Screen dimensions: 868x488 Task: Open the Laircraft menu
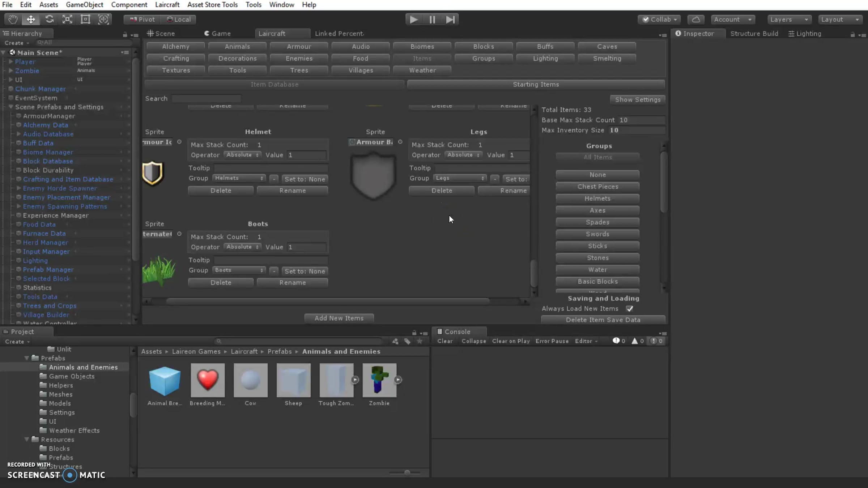[167, 5]
